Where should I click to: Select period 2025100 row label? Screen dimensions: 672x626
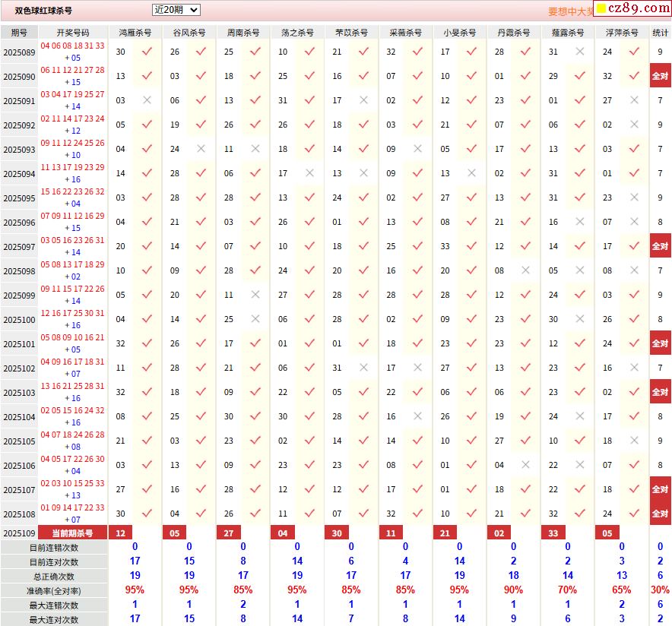pos(19,320)
